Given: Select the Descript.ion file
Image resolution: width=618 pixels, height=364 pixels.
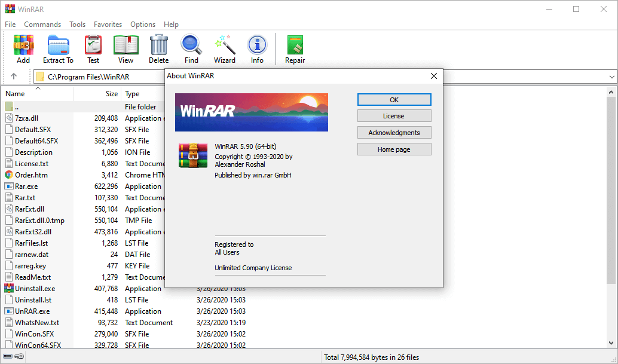Looking at the screenshot, I should tap(33, 152).
